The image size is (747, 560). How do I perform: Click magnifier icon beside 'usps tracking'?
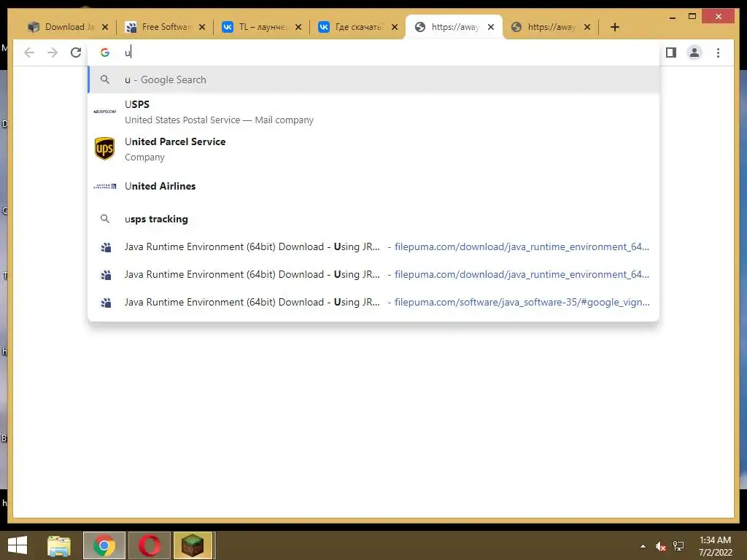click(x=105, y=219)
